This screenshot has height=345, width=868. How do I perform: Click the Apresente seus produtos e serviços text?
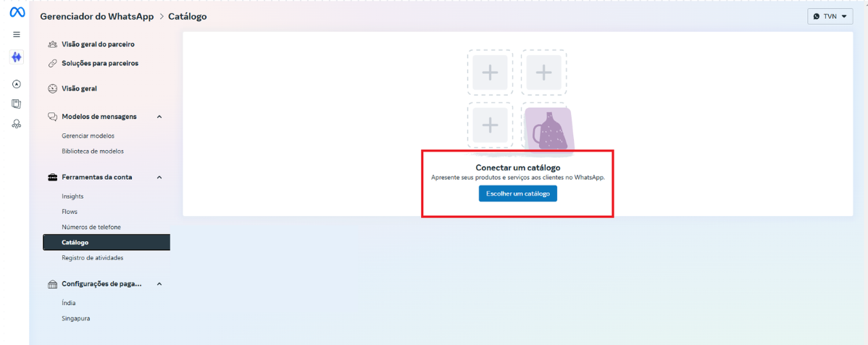pos(518,178)
